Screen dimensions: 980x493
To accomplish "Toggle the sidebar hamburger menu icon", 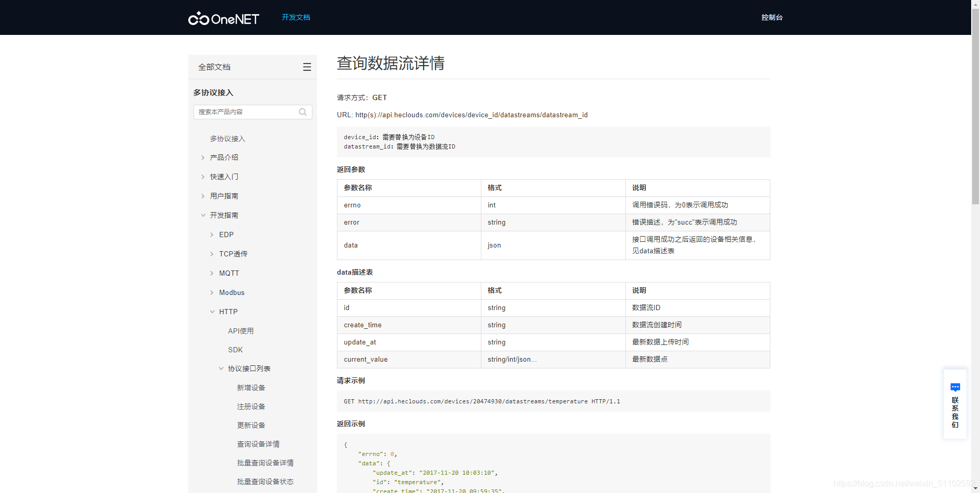I will tap(307, 67).
